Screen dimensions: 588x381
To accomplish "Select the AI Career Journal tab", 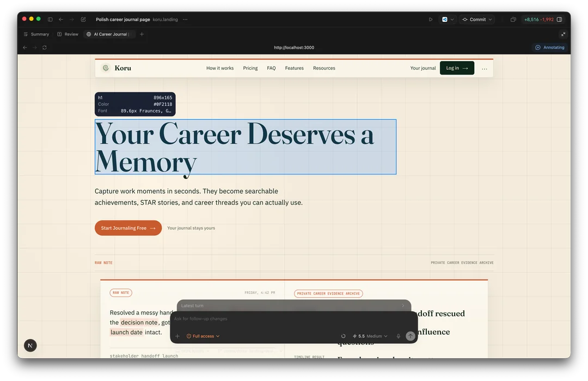I will pyautogui.click(x=109, y=34).
